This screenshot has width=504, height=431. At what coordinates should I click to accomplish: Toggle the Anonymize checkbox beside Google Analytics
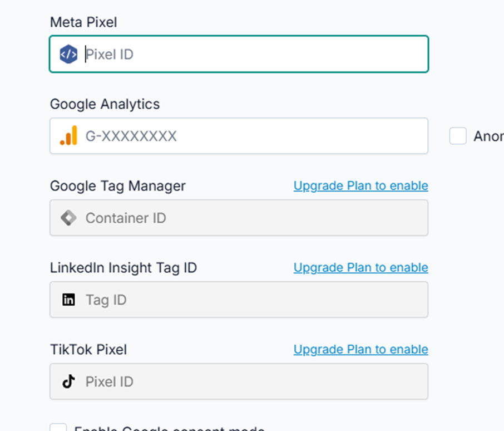[x=458, y=136]
